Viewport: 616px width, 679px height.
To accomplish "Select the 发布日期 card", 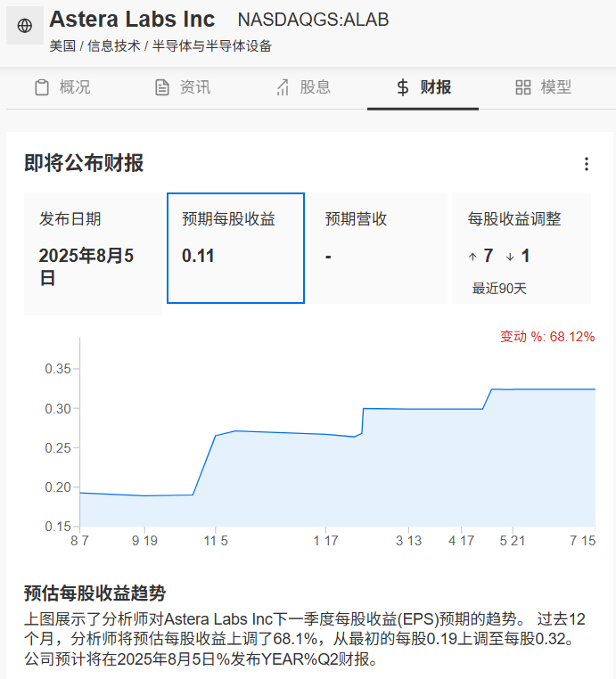I will click(93, 254).
